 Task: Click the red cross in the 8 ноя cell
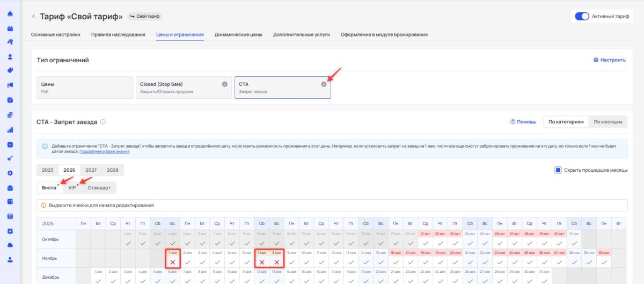[x=277, y=262]
